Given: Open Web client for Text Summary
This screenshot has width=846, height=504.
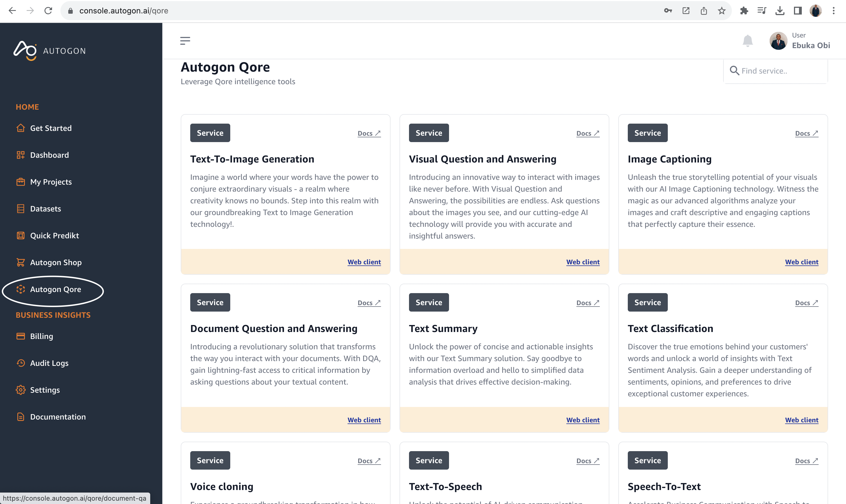Looking at the screenshot, I should click(583, 420).
